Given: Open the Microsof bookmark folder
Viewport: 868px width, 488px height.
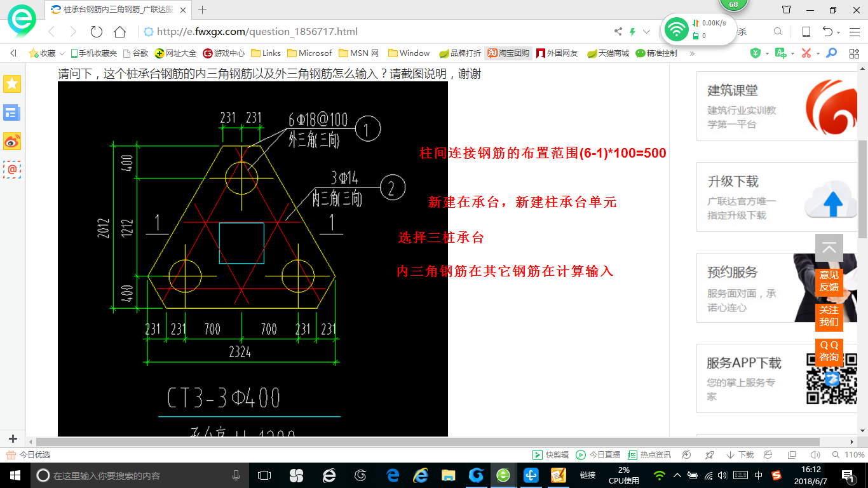Looking at the screenshot, I should point(310,53).
